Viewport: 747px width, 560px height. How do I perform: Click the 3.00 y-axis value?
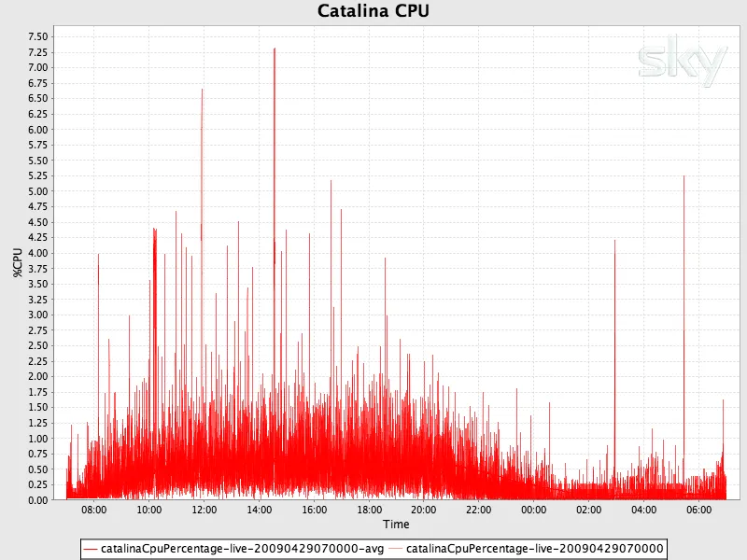(x=38, y=315)
